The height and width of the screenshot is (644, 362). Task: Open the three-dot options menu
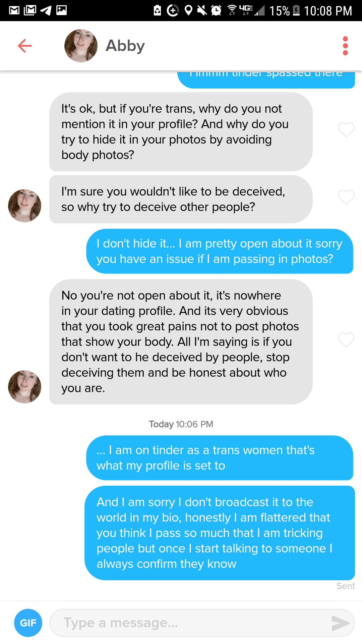(x=345, y=46)
